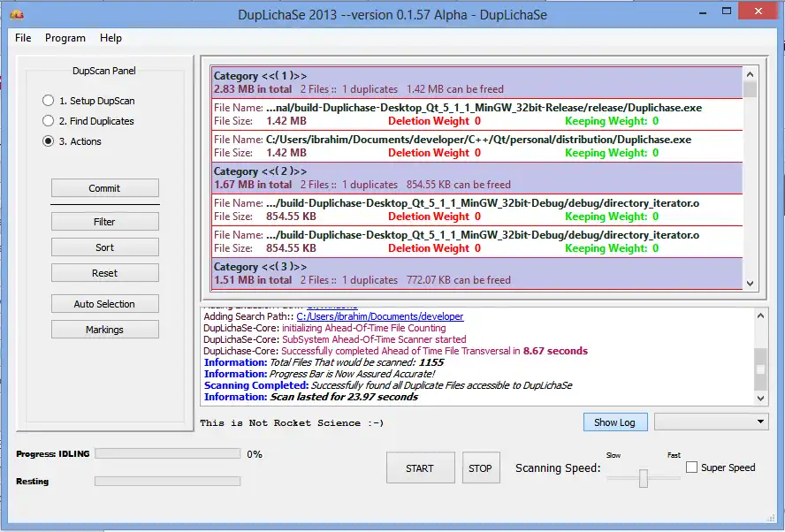Open the C:/Users/ibrahim/Documents/developer search path link
Screen dimensions: 785x532
(x=380, y=316)
